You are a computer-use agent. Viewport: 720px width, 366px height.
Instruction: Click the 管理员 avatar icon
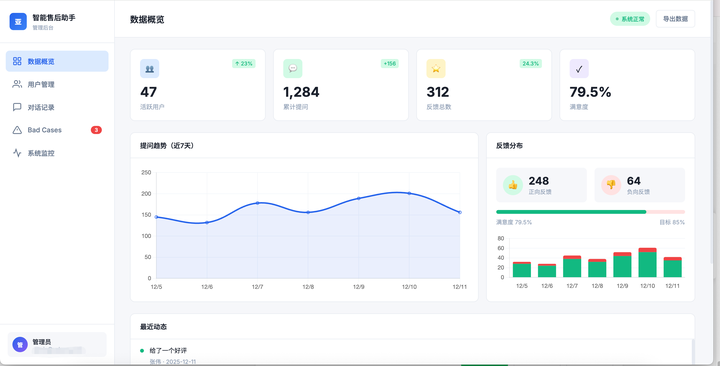[20, 344]
